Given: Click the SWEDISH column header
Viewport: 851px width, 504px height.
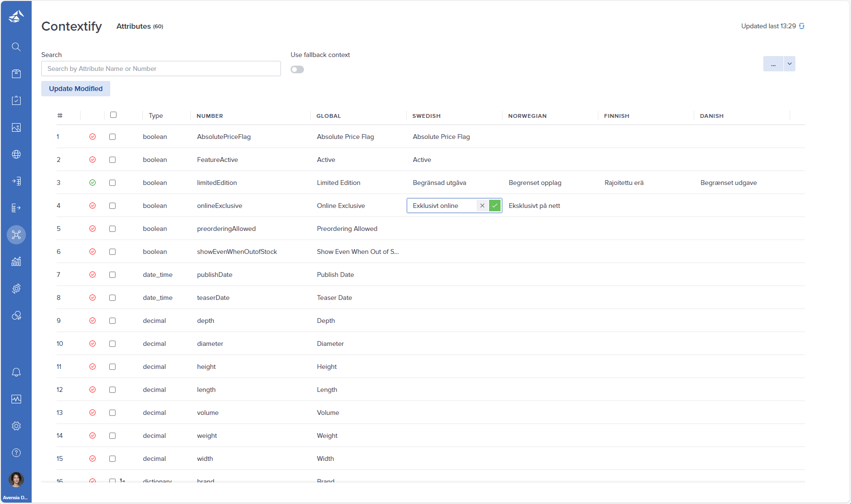Looking at the screenshot, I should (x=426, y=116).
